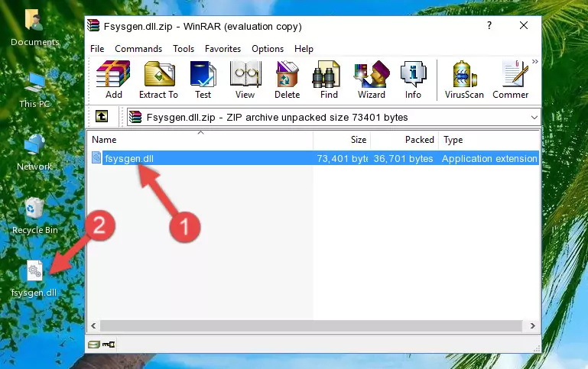Open the Tools menu
The image size is (588, 369).
coord(184,49)
